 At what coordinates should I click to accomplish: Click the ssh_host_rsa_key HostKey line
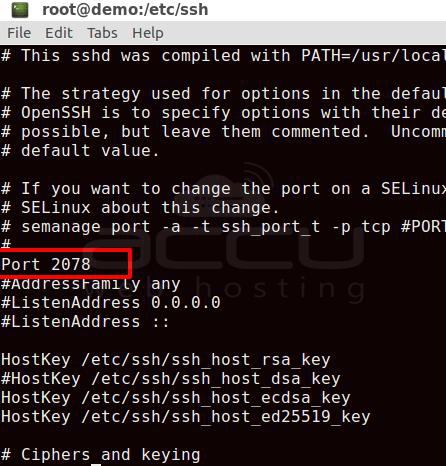point(166,360)
